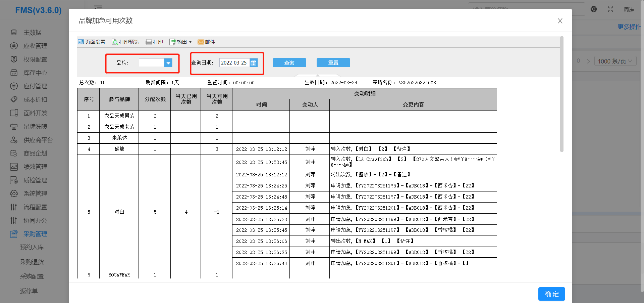Open the query date calendar picker

[x=254, y=63]
